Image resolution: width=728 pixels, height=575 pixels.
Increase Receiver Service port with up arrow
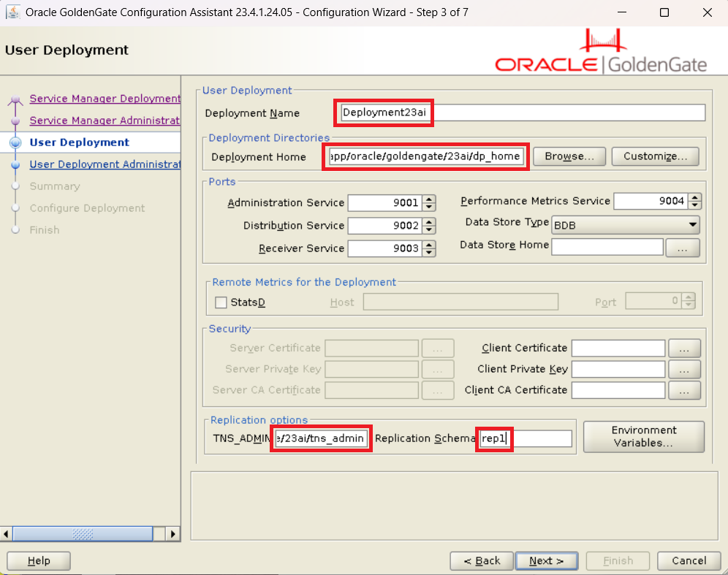[x=430, y=245]
